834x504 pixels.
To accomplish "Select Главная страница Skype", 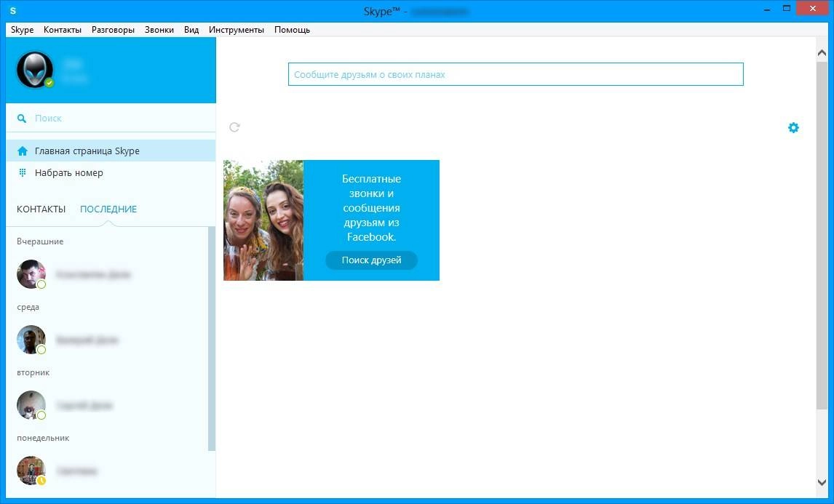I will click(x=111, y=151).
